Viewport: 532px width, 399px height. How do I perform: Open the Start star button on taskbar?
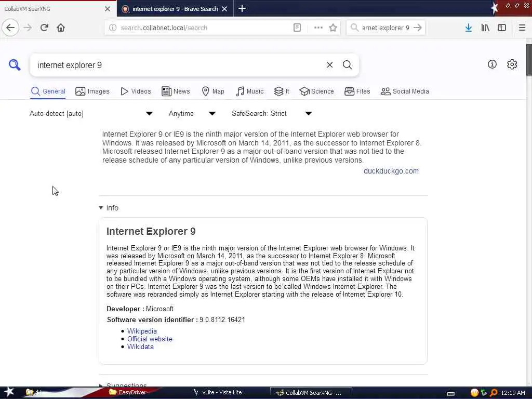(x=9, y=392)
